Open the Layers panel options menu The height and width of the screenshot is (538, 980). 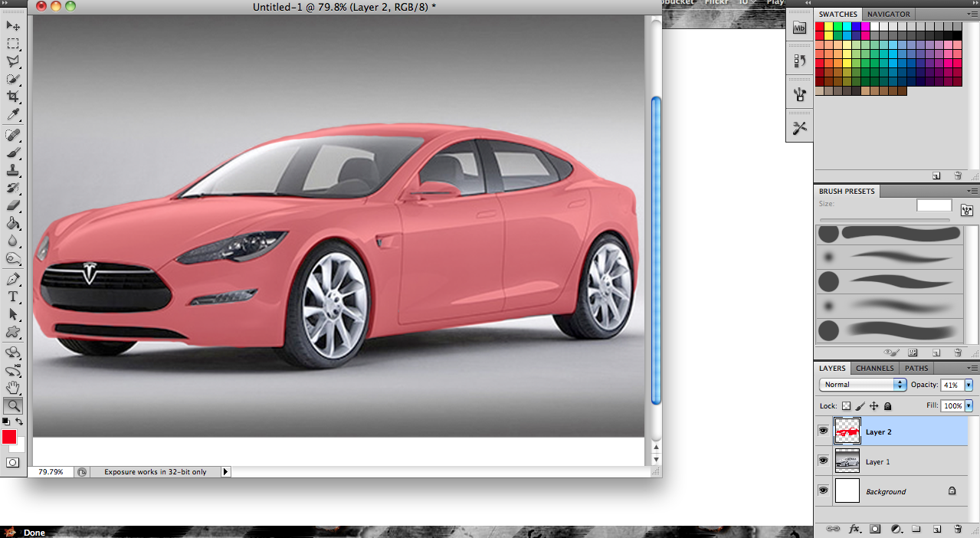point(973,368)
